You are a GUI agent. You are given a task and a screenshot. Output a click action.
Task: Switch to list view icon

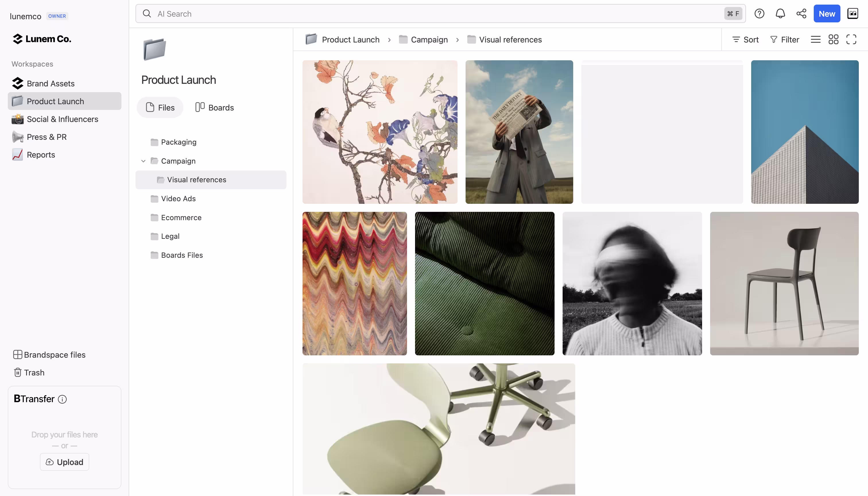tap(815, 40)
